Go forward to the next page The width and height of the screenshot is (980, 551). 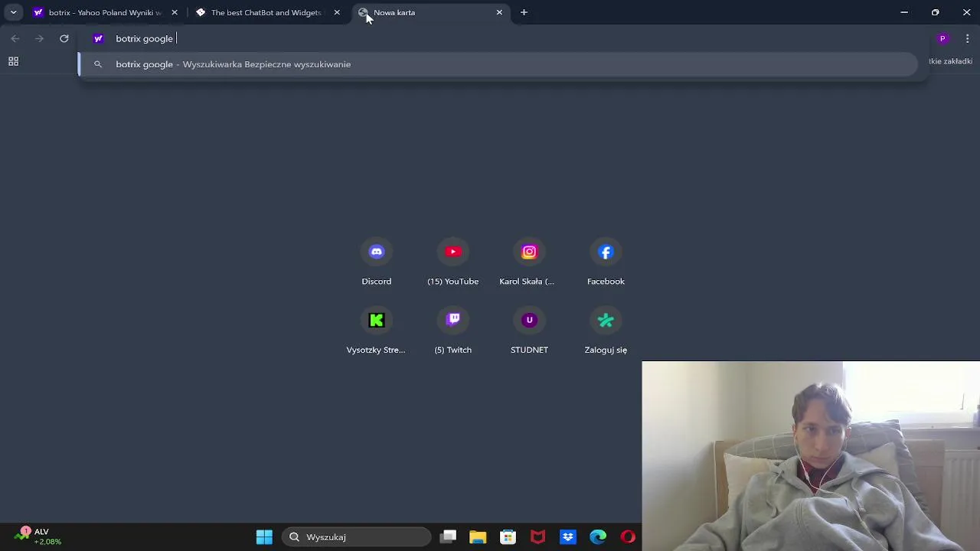point(40,38)
